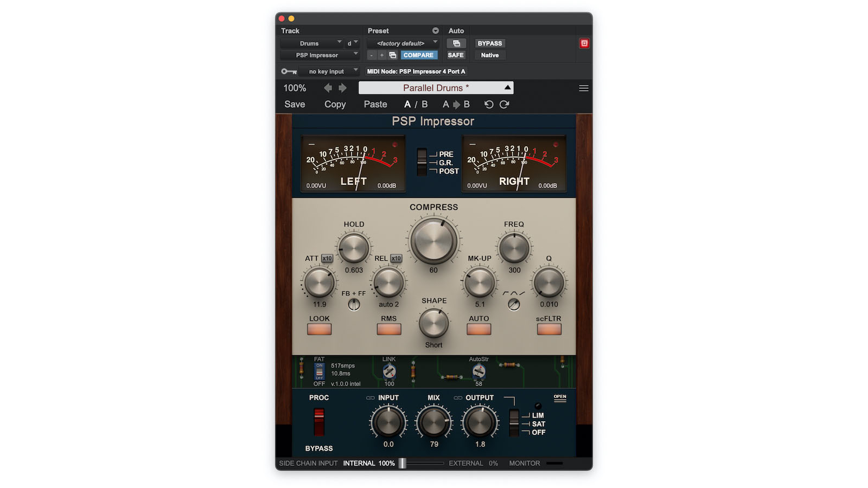Click the Save preset button
This screenshot has height=488, width=868.
pyautogui.click(x=294, y=104)
